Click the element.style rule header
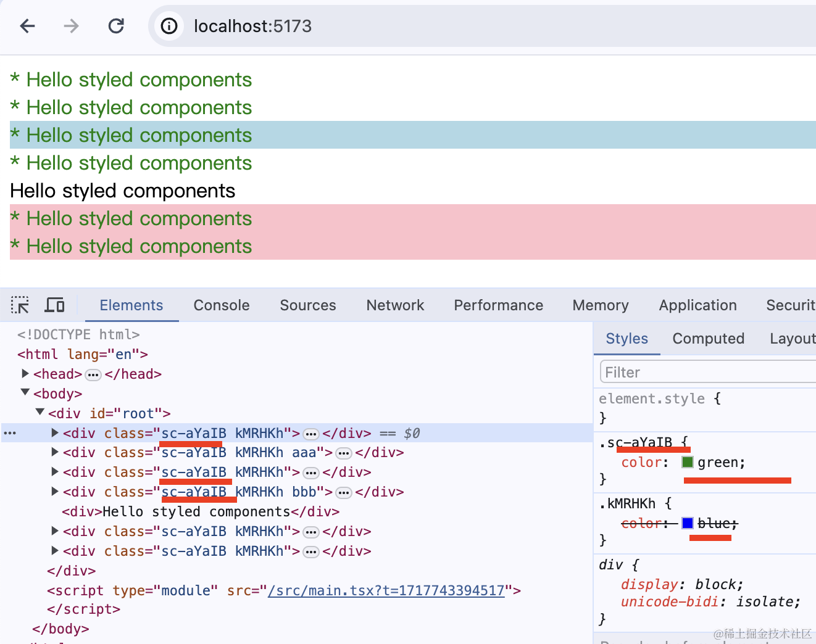 (x=652, y=398)
